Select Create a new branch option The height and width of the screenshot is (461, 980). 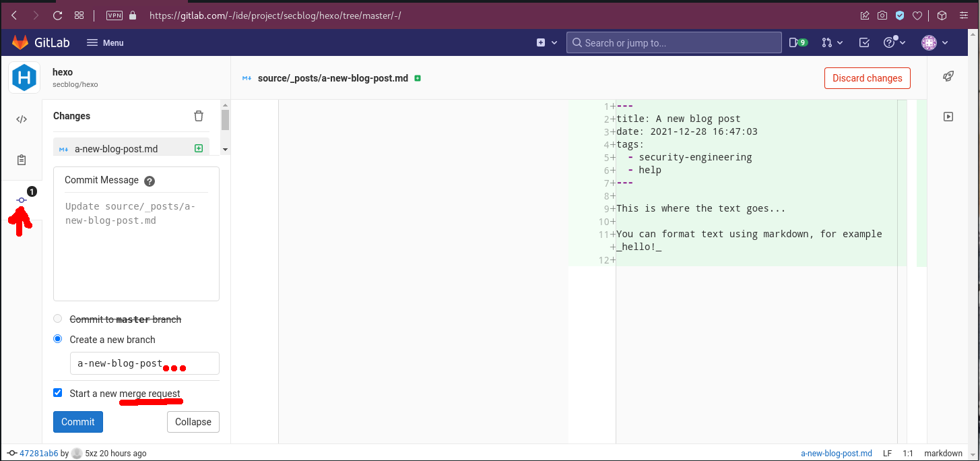pyautogui.click(x=58, y=339)
